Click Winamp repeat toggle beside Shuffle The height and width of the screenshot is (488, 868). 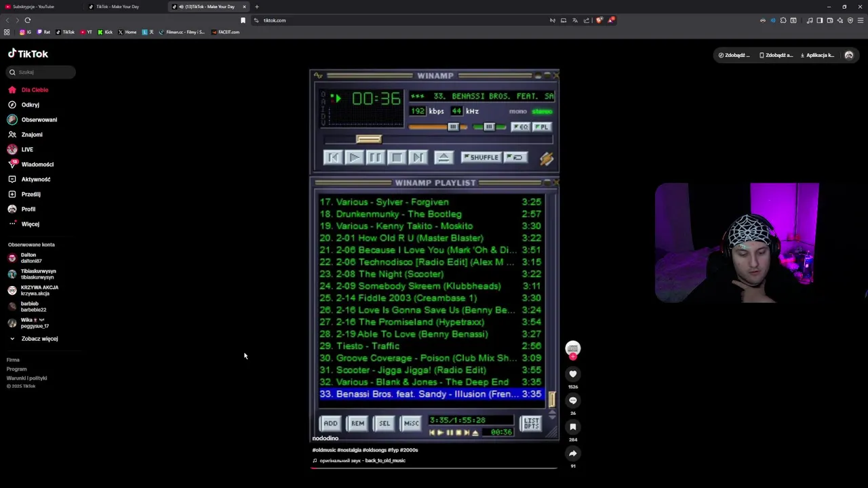(516, 157)
